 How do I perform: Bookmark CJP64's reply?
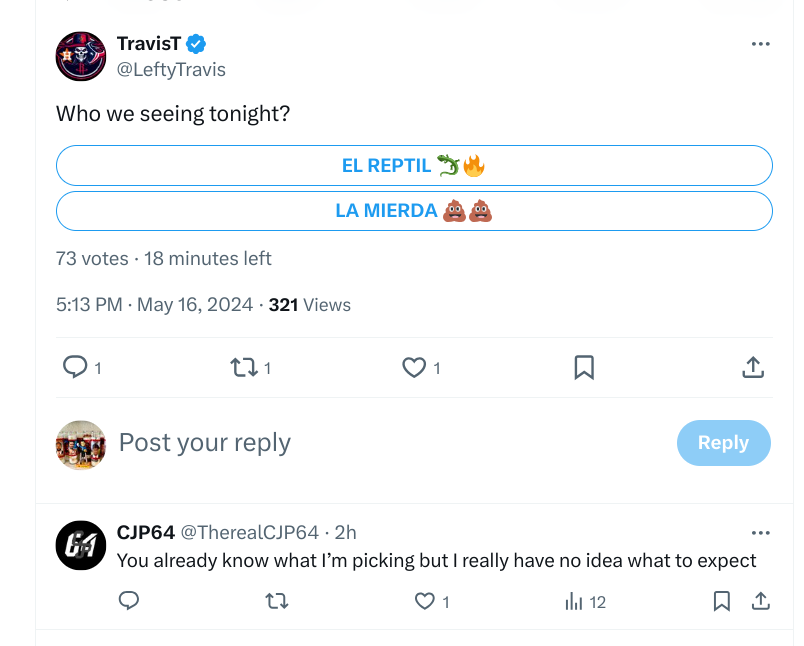pos(722,601)
